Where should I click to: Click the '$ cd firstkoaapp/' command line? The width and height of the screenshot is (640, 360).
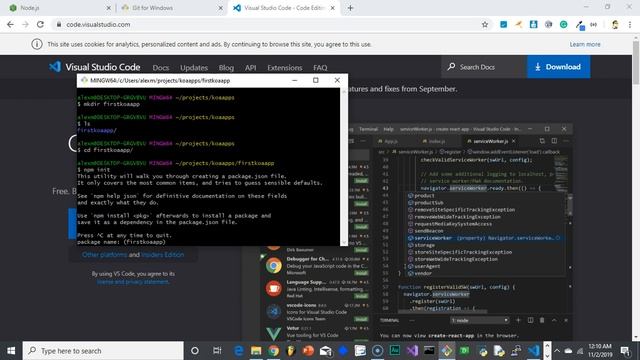(x=105, y=150)
